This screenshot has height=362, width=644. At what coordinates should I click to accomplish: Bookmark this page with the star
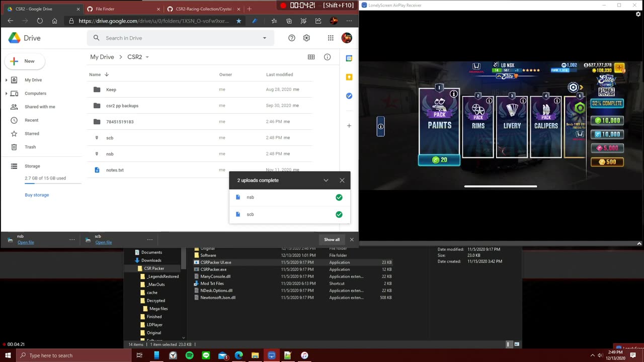click(238, 21)
